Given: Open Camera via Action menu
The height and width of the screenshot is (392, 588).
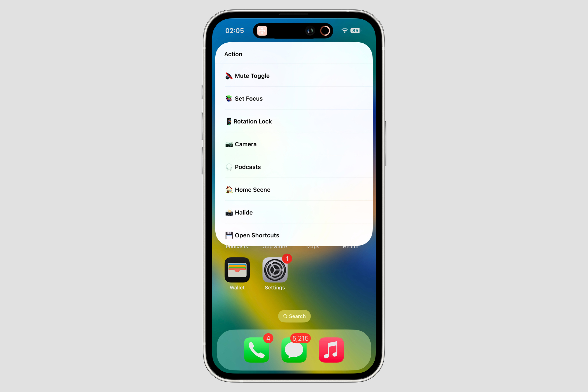Looking at the screenshot, I should pyautogui.click(x=294, y=144).
